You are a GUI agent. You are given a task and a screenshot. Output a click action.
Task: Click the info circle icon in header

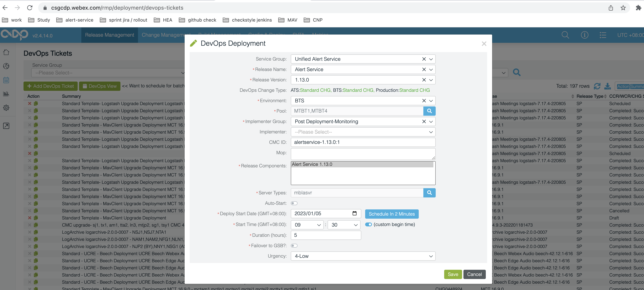584,35
